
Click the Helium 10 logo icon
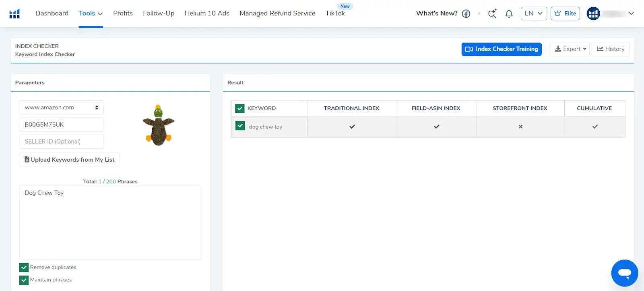14,14
